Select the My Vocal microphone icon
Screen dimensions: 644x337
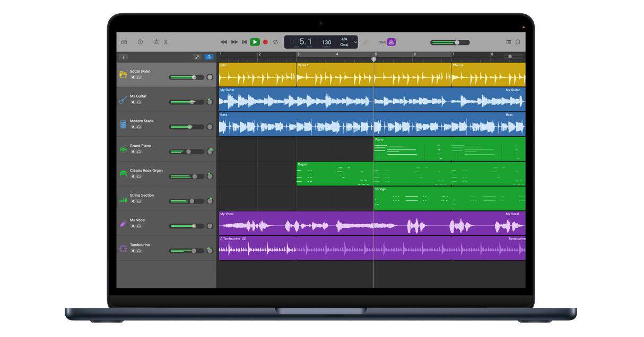pos(123,224)
